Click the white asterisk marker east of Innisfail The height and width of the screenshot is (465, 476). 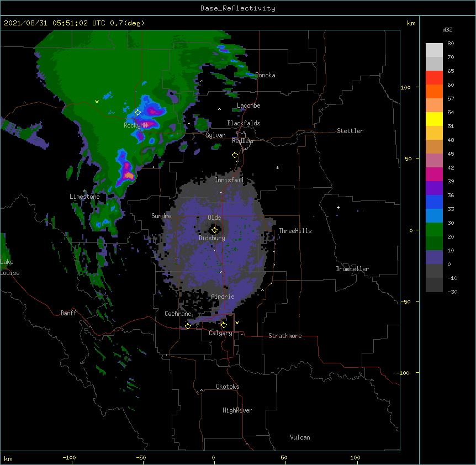click(x=277, y=167)
